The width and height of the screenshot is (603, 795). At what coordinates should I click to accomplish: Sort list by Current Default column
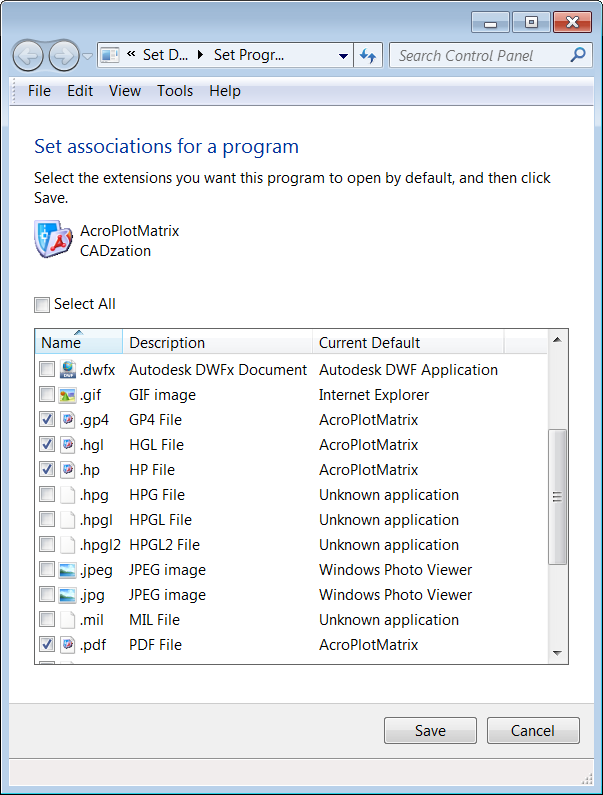tap(408, 342)
